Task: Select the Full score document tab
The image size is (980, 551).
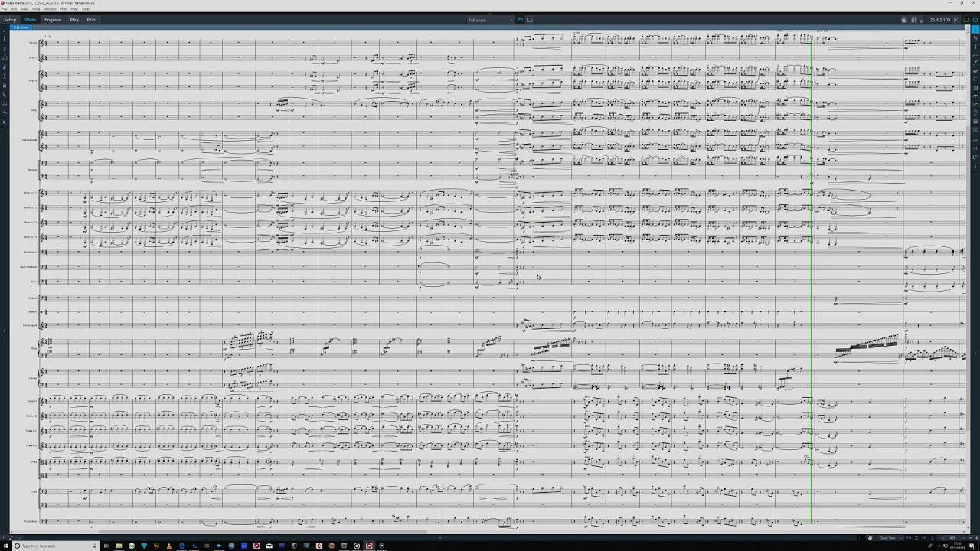Action: click(x=21, y=28)
